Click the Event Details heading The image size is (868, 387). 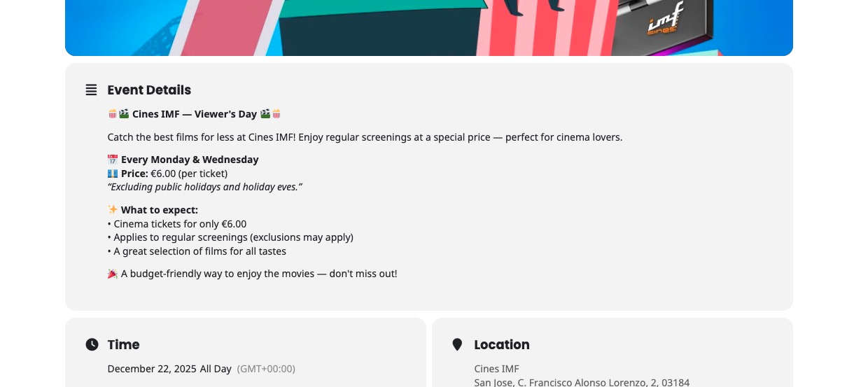click(x=149, y=90)
